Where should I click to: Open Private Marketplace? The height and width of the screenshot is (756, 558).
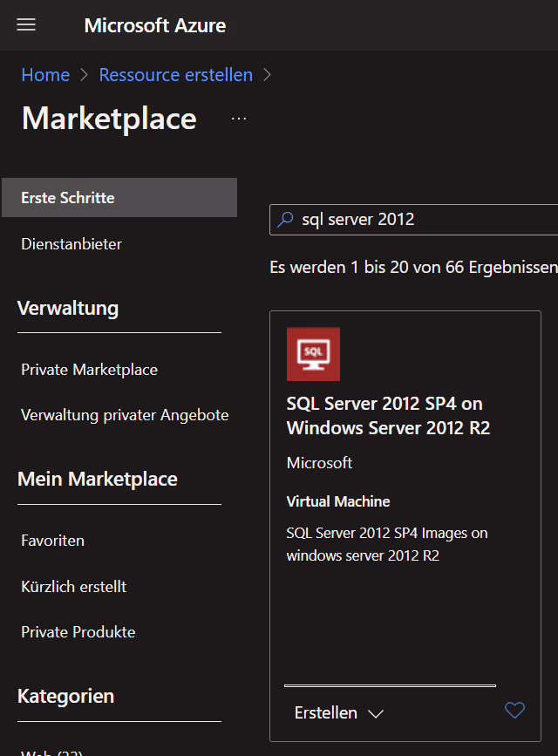(x=89, y=370)
